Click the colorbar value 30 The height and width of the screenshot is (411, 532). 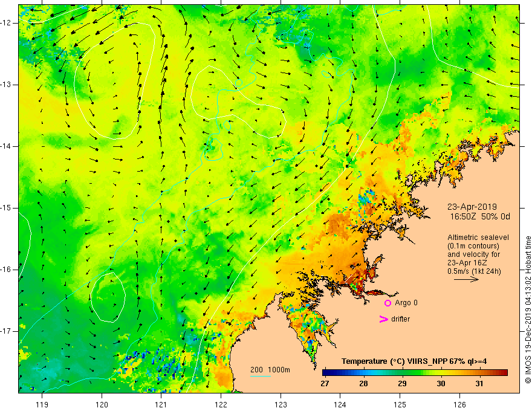click(441, 384)
